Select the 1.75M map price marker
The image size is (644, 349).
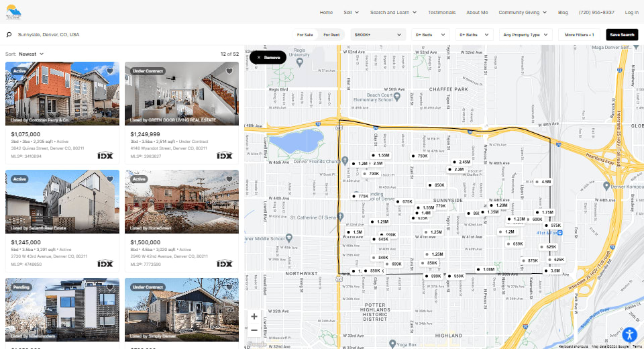[x=545, y=213]
